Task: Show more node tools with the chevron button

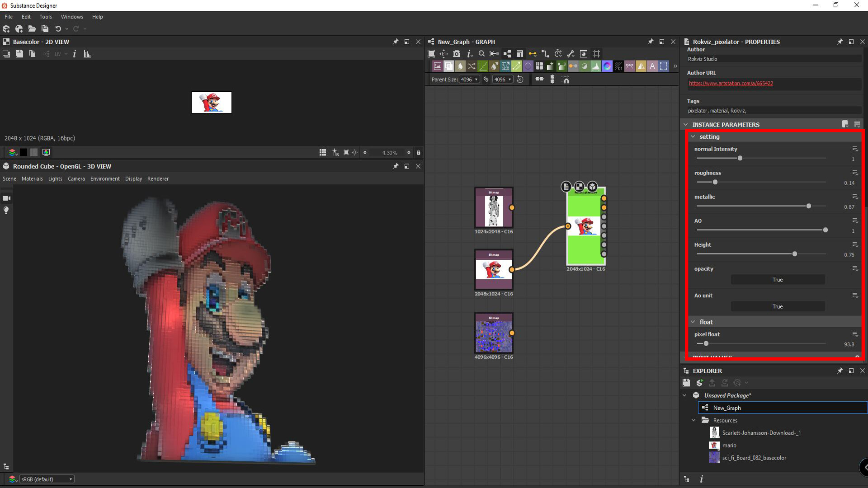Action: pos(675,66)
